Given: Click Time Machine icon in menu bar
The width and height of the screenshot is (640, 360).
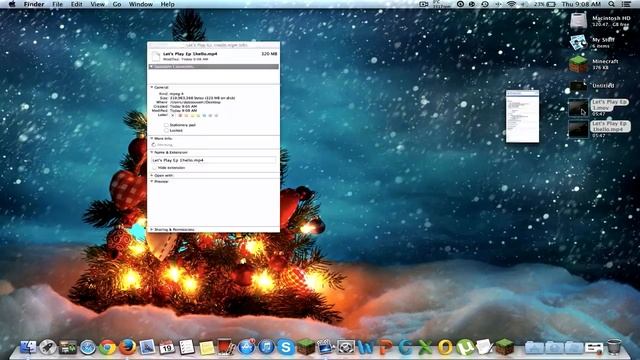Looking at the screenshot, I should click(x=484, y=4).
